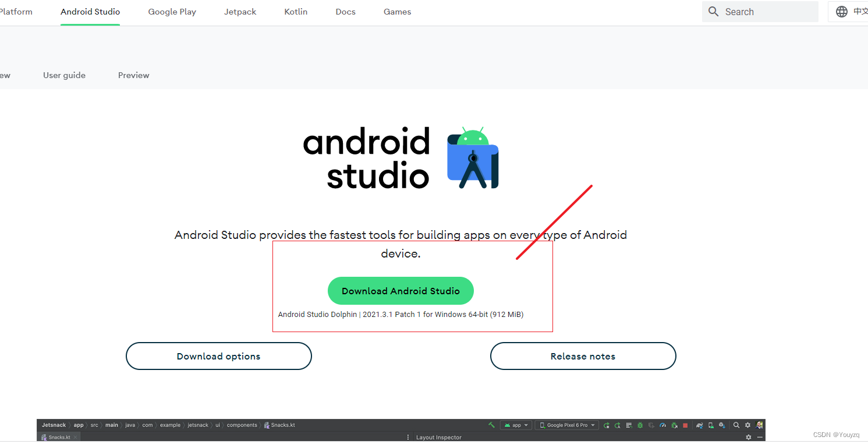Click the Device Manager icon
Viewport: 868px width, 444px height.
pyautogui.click(x=711, y=425)
